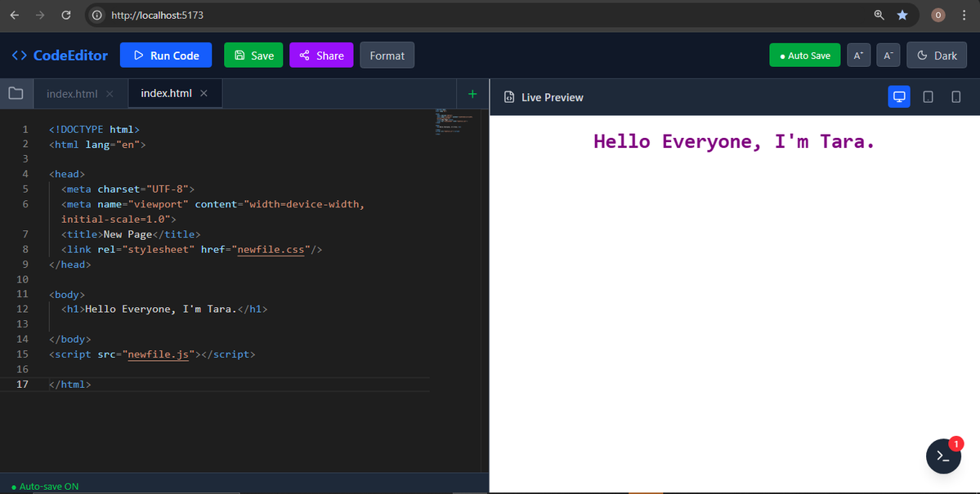This screenshot has height=494, width=980.
Task: Close the active index.html tab
Action: (x=204, y=94)
